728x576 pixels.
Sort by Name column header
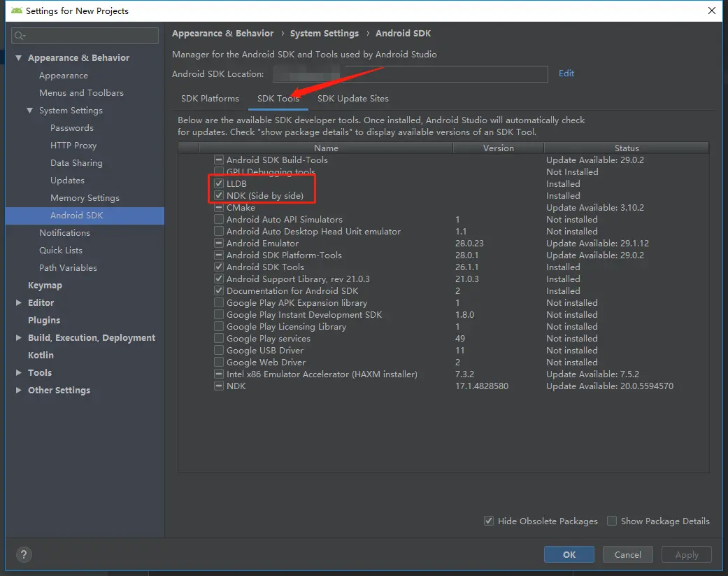[326, 148]
